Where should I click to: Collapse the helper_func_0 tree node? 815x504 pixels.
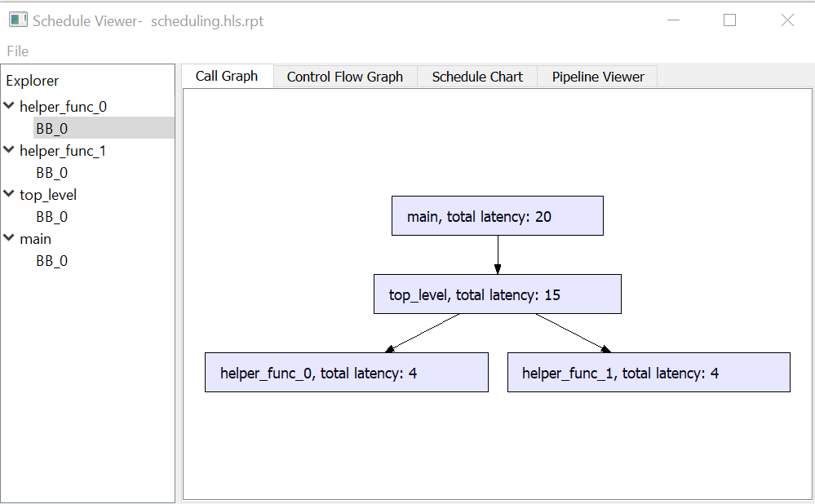tap(9, 106)
